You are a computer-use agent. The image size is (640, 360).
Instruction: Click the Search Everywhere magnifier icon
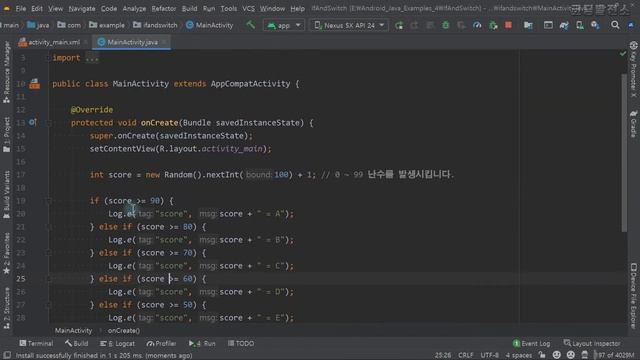pos(615,25)
